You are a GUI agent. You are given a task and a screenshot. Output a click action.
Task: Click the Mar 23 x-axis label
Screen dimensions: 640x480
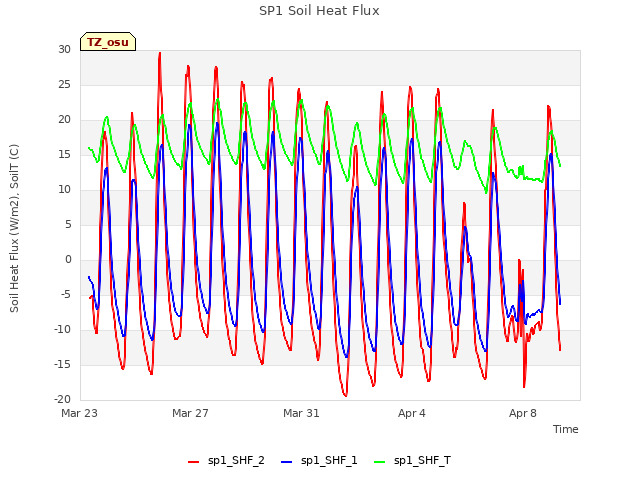(x=80, y=413)
